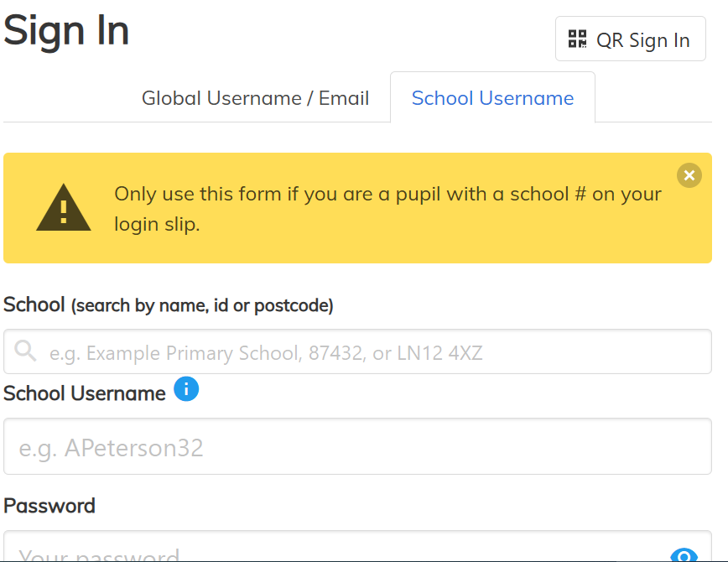Viewport: 728px width, 562px height.
Task: Click the Sign In heading
Action: 66,31
